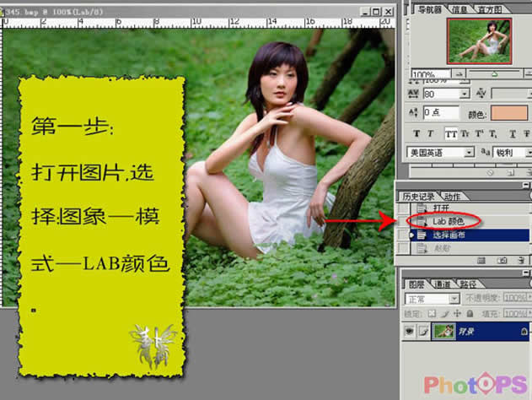Click the horizontal ruler of the document
Viewport: 532px width, 400px height.
[199, 23]
